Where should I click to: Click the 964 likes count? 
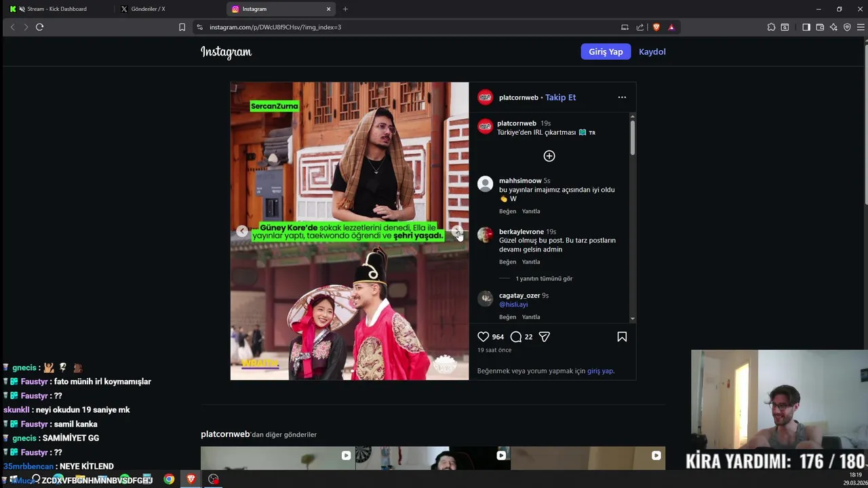498,337
